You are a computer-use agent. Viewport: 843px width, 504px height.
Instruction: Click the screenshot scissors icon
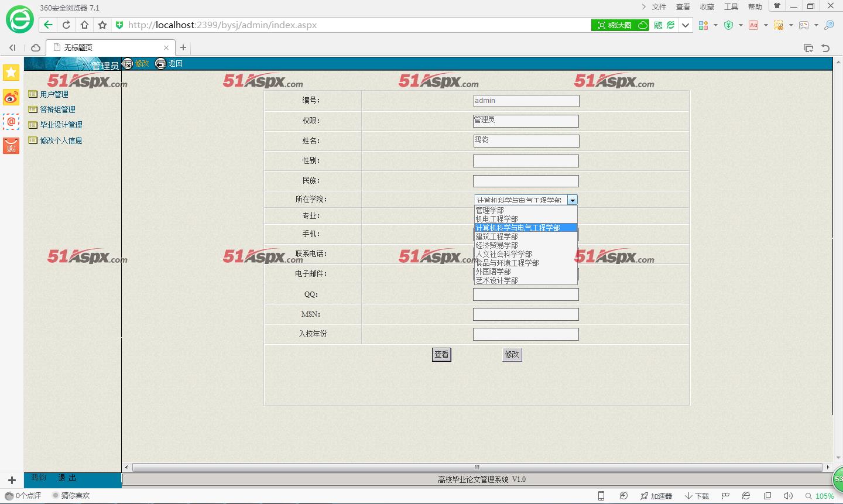[x=779, y=25]
